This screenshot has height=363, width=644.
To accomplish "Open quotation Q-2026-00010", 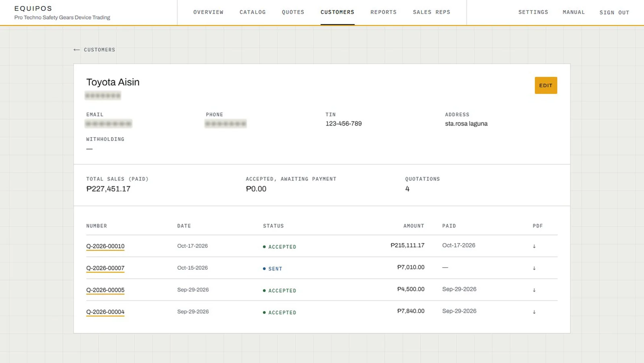I will [105, 246].
